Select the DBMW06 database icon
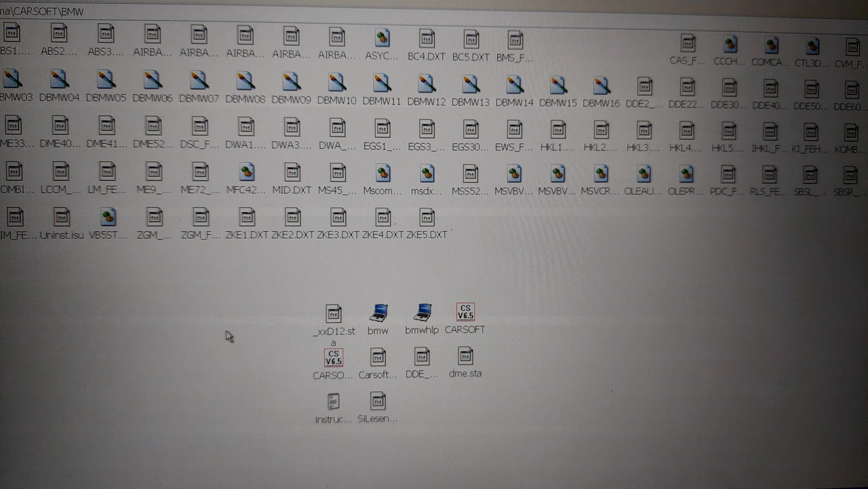Image resolution: width=868 pixels, height=489 pixels. tap(153, 80)
